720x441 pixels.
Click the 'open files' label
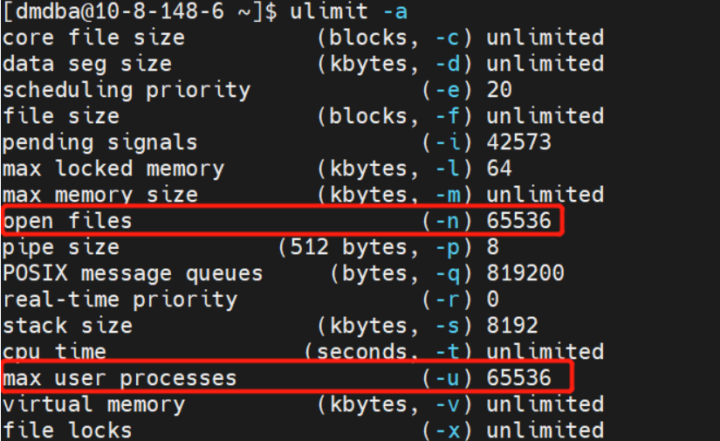[68, 221]
